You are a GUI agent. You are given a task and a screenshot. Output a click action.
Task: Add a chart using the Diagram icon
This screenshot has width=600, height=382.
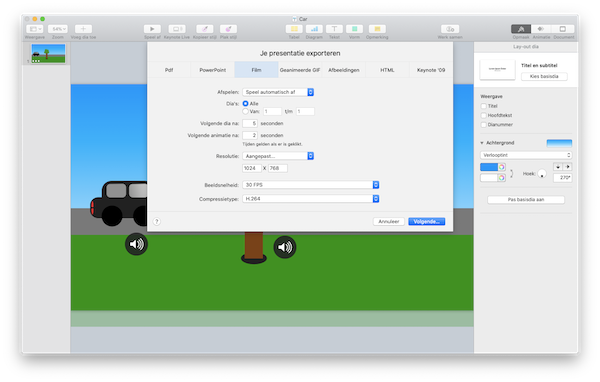coord(314,29)
